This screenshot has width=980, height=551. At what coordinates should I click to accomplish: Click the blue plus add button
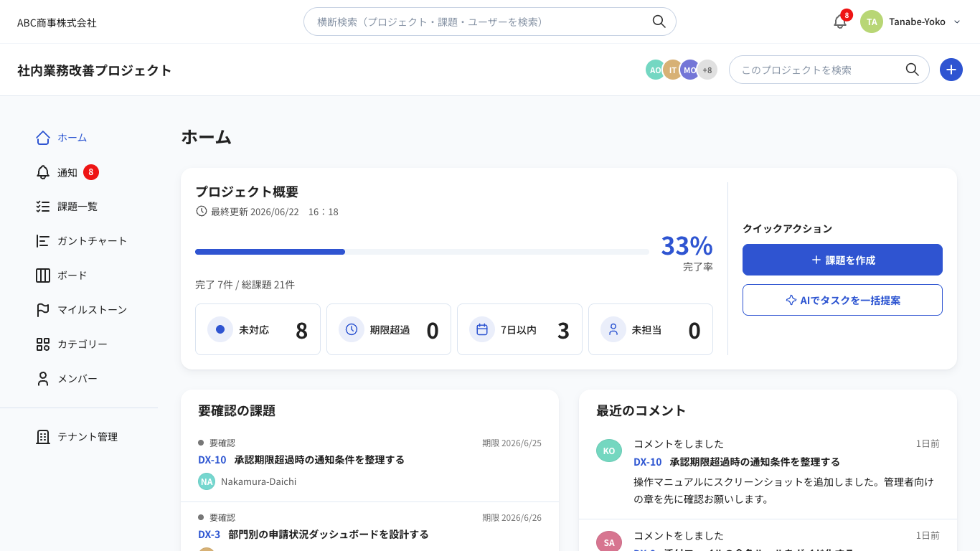(x=951, y=70)
